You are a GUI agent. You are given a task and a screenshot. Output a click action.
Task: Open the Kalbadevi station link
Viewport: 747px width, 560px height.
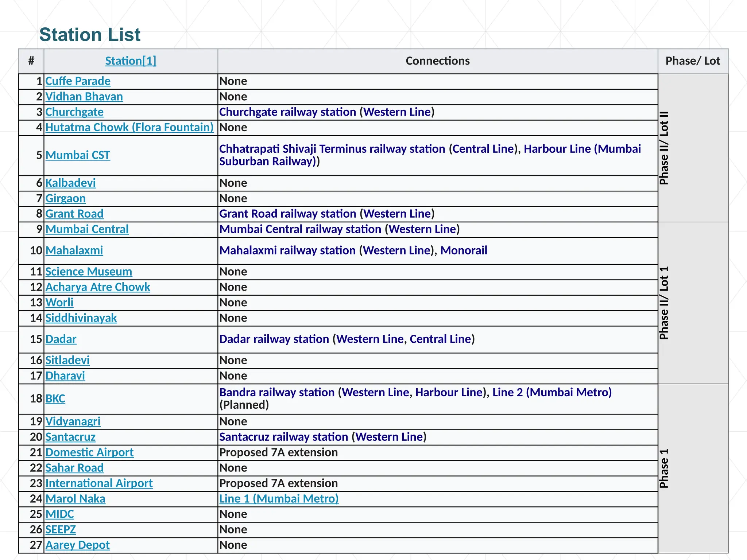70,183
